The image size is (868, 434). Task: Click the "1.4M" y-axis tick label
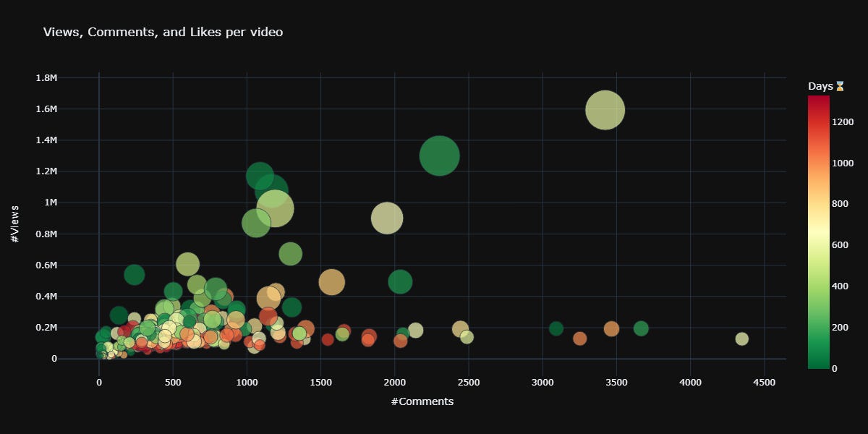tap(47, 140)
